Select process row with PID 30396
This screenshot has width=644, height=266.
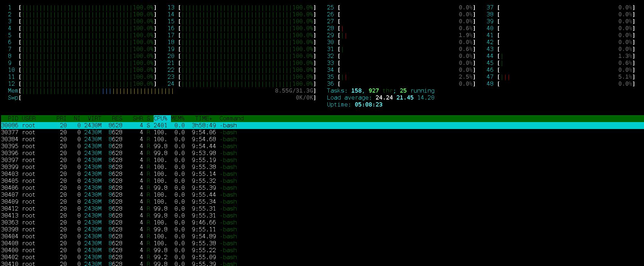tap(322, 153)
